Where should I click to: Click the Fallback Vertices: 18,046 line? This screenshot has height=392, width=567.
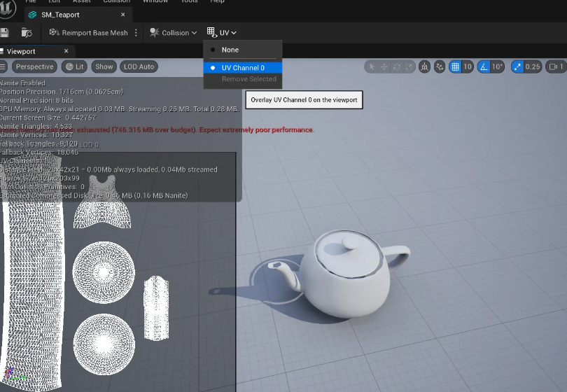(x=39, y=152)
